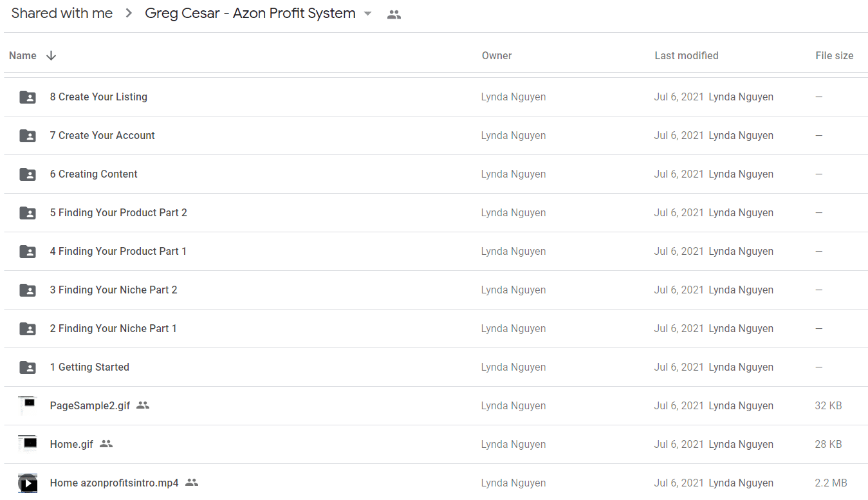Image resolution: width=868 pixels, height=500 pixels.
Task: Reverse sort order with the Name arrow icon
Action: click(x=51, y=55)
